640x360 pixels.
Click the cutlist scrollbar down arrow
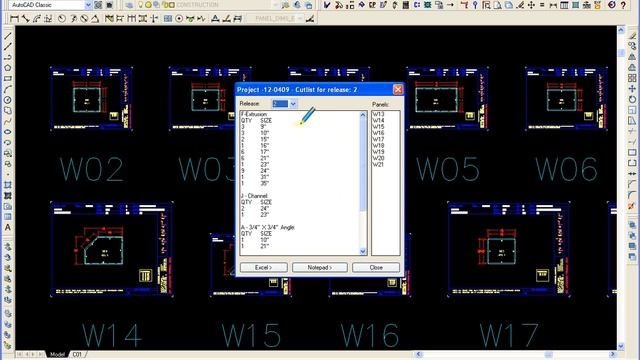click(363, 251)
